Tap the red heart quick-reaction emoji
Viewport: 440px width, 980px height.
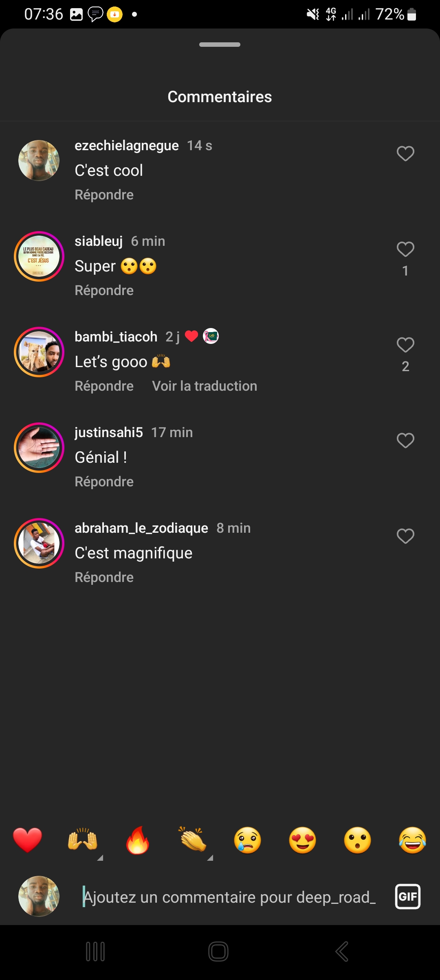27,840
